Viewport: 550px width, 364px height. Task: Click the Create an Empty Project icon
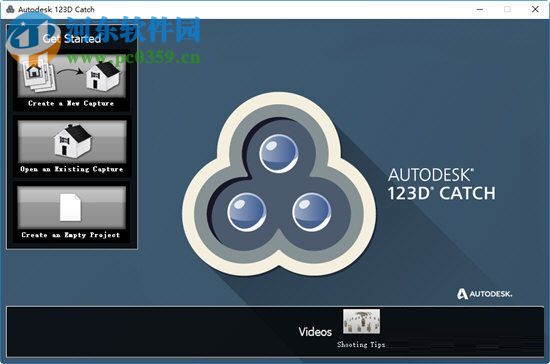(x=71, y=208)
